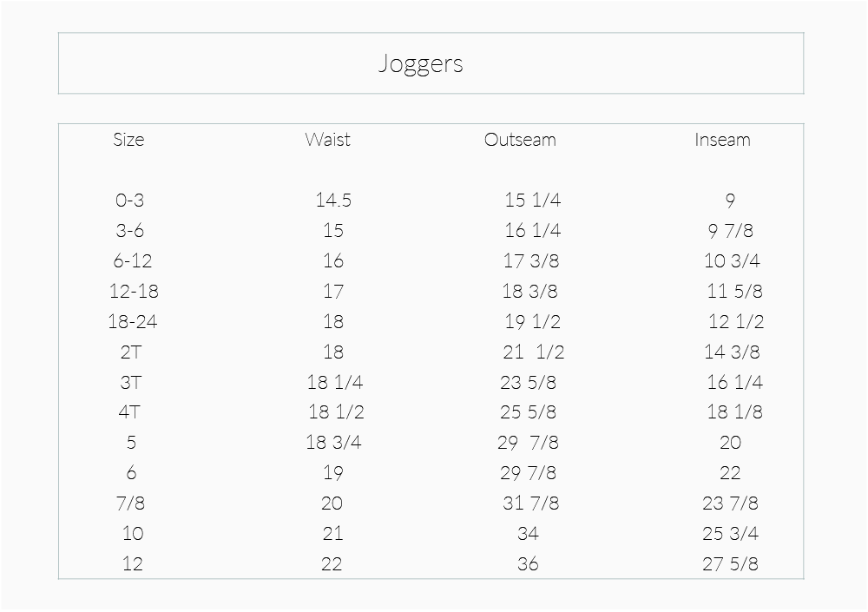This screenshot has height=612, width=868.
Task: Select size 12 in the last row
Action: tap(132, 564)
